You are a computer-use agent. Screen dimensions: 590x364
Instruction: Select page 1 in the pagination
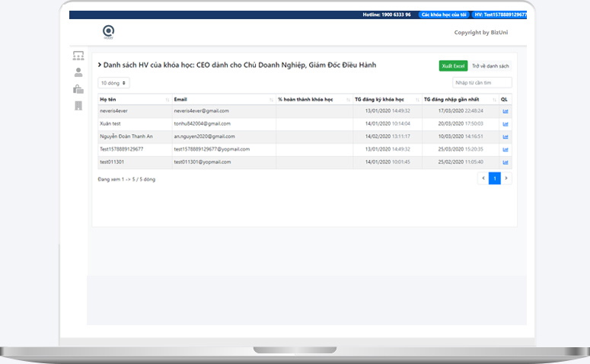(495, 178)
